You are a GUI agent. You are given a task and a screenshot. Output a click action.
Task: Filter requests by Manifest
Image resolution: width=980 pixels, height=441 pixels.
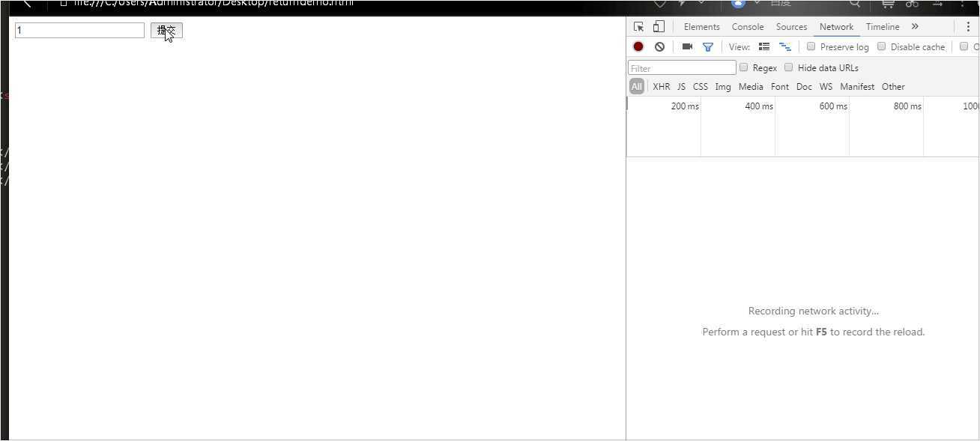tap(857, 87)
